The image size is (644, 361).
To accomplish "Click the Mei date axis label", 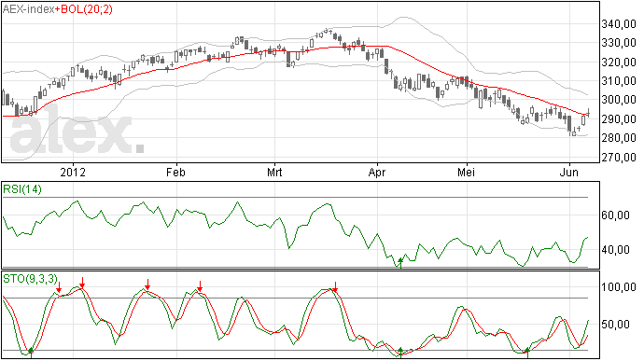I will pyautogui.click(x=467, y=172).
